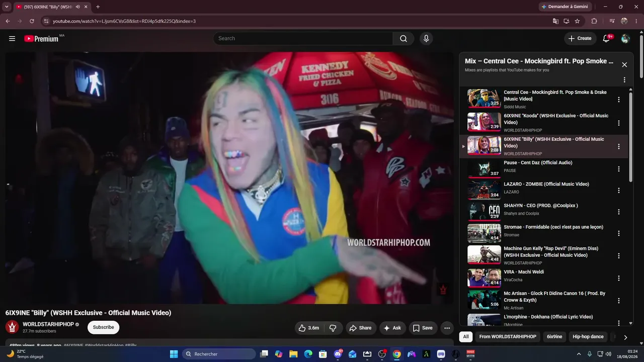Open options for Stromae - Formidable row

coord(619,233)
